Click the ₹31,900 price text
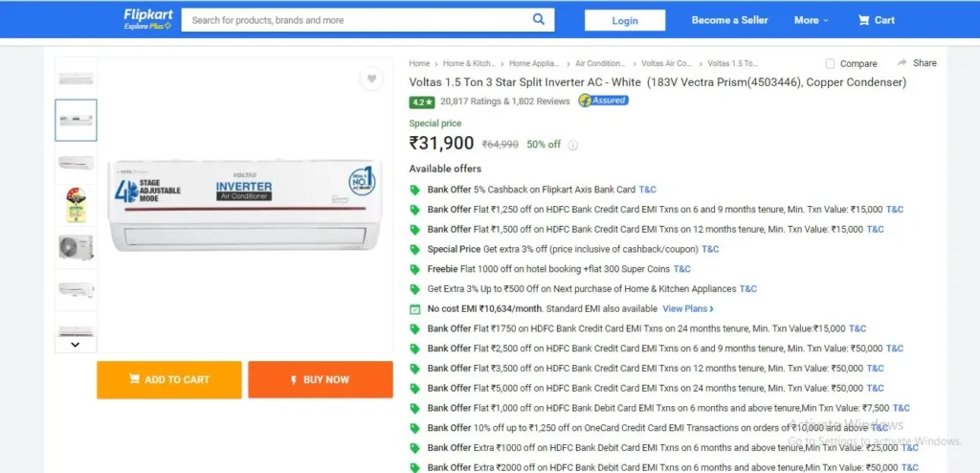980x473 pixels. 441,144
